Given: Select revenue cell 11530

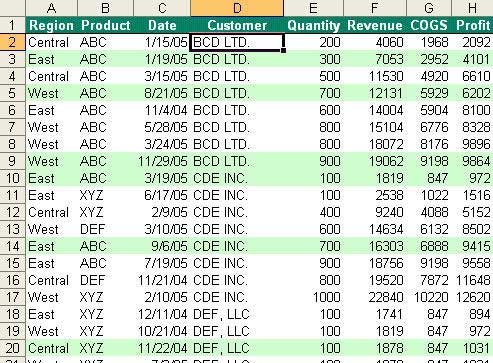Looking at the screenshot, I should [375, 76].
